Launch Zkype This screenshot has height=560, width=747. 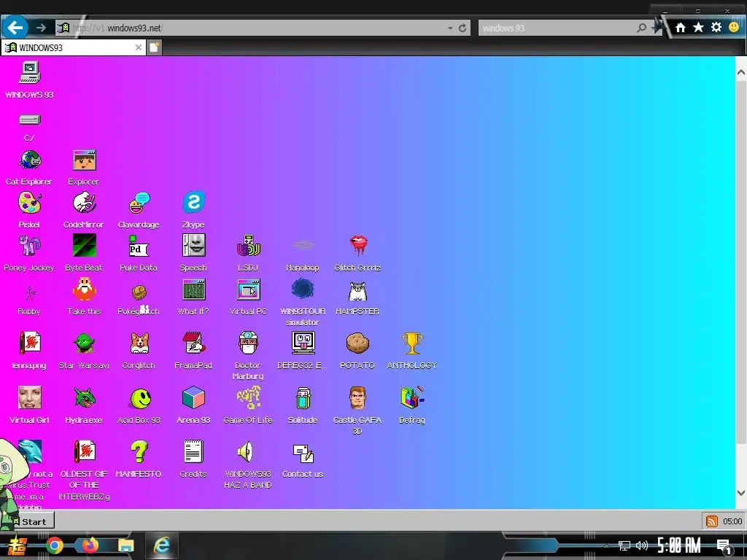194,203
